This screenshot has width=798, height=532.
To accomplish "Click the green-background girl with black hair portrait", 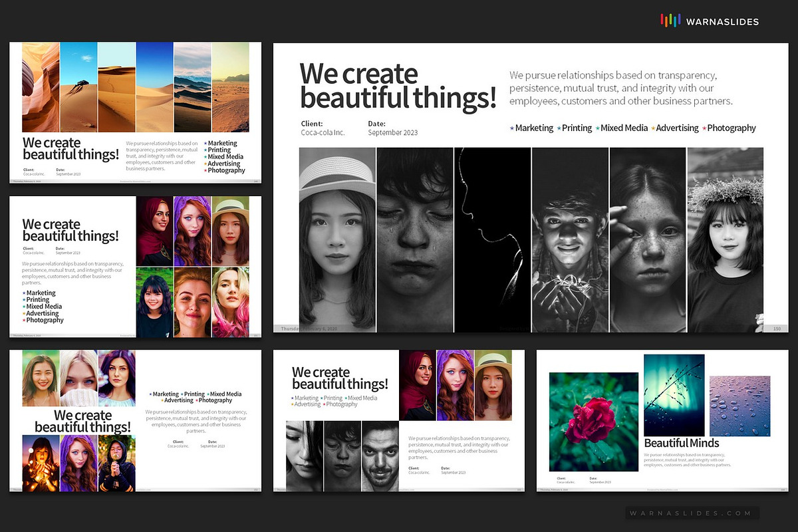I will (x=154, y=302).
